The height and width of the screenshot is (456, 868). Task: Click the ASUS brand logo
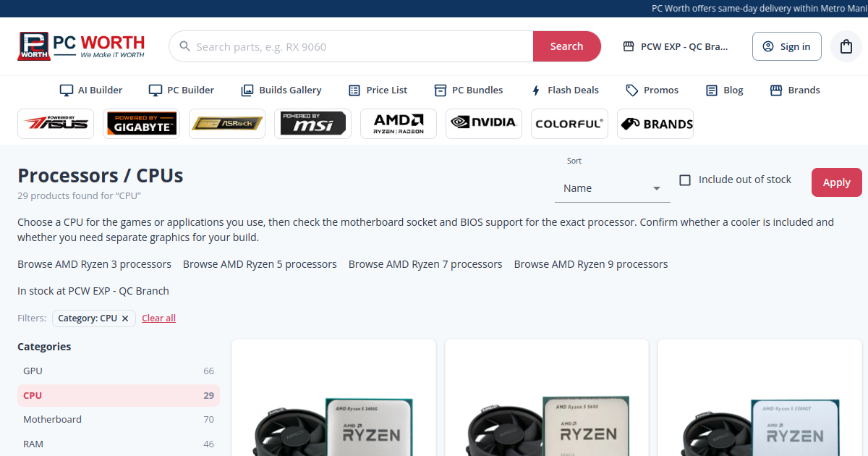pyautogui.click(x=56, y=124)
